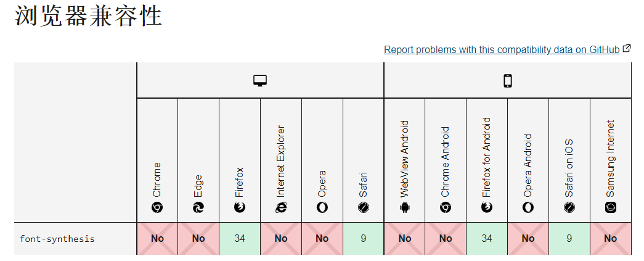Click the Chrome 'No' support cell
Screen dimensions: 644x261
157,238
